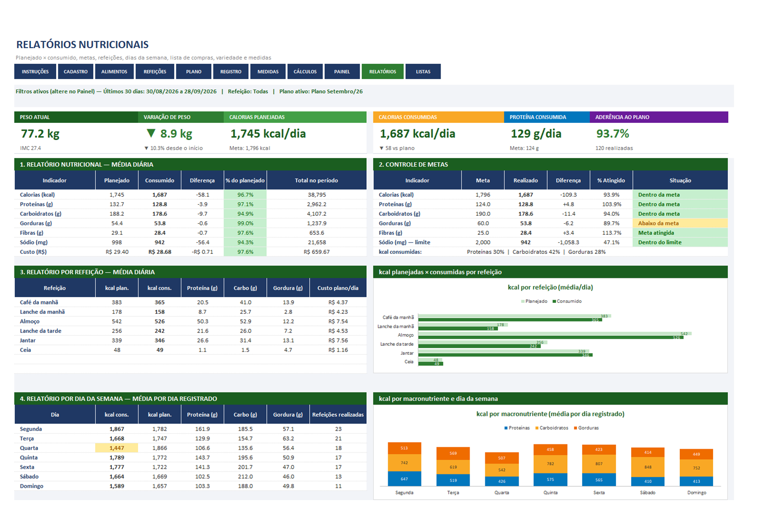Select the 'kcal consumidas:' macro split row label

[x=400, y=252]
